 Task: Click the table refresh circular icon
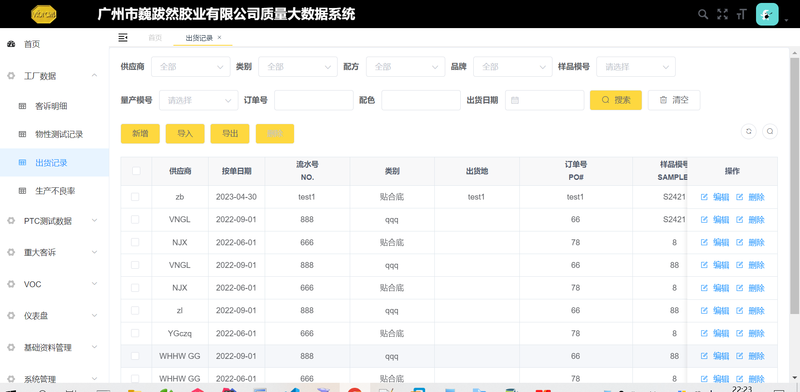point(748,131)
